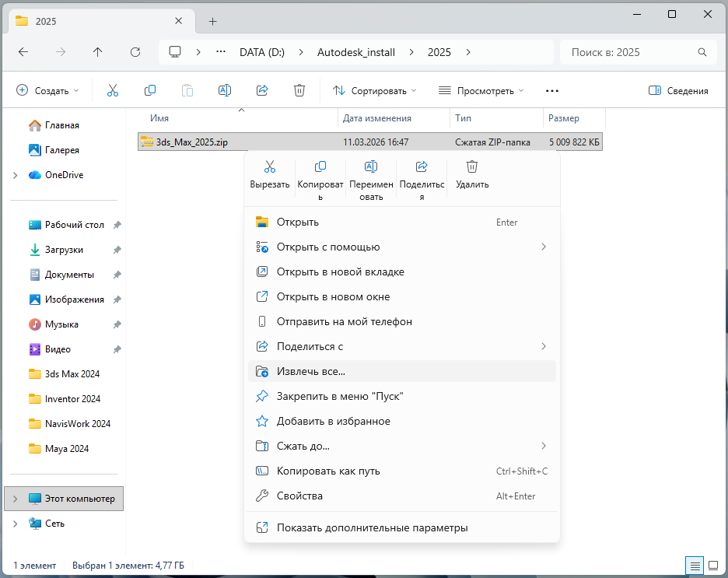
Task: Open the Просмотреть dropdown
Action: (481, 90)
